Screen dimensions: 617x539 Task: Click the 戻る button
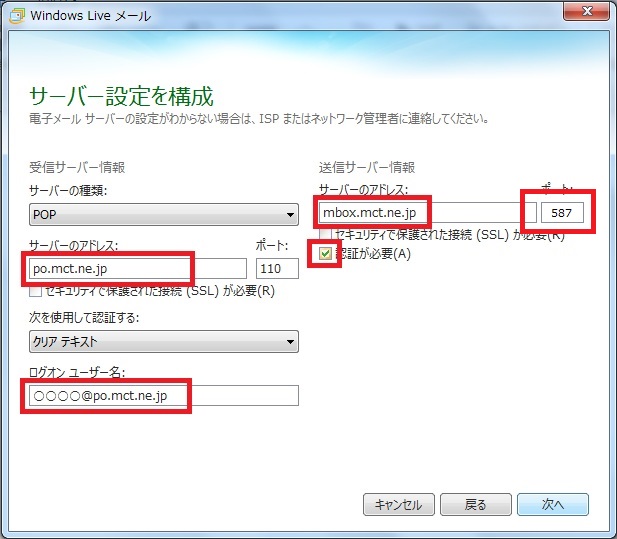pyautogui.click(x=476, y=504)
